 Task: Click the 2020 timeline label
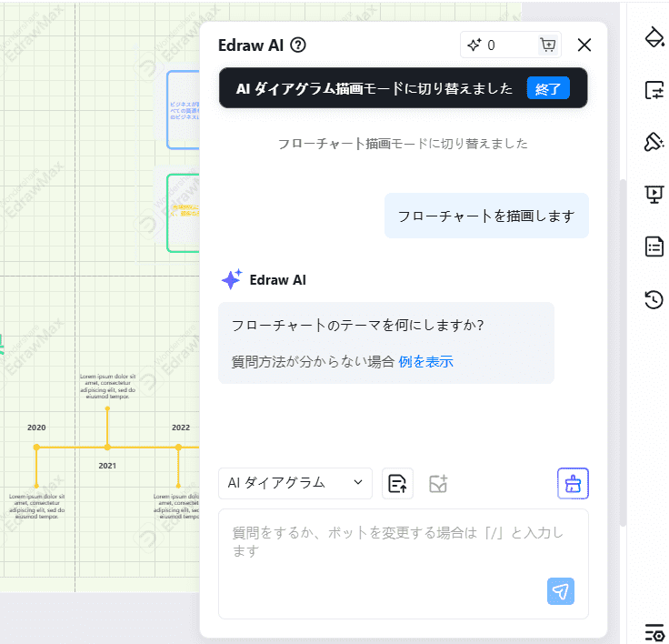(36, 428)
